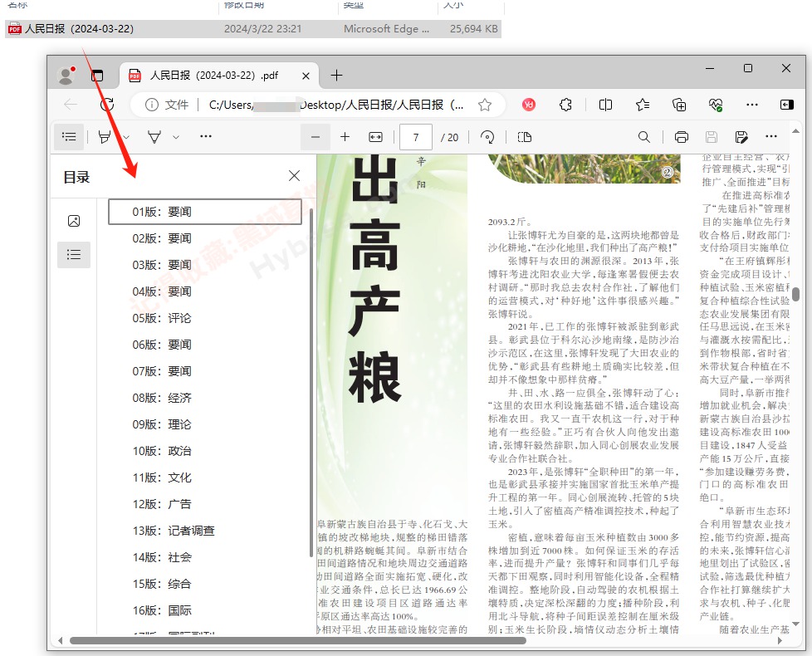Toggle the table of contents sidebar button
The image size is (812, 656).
[x=69, y=137]
